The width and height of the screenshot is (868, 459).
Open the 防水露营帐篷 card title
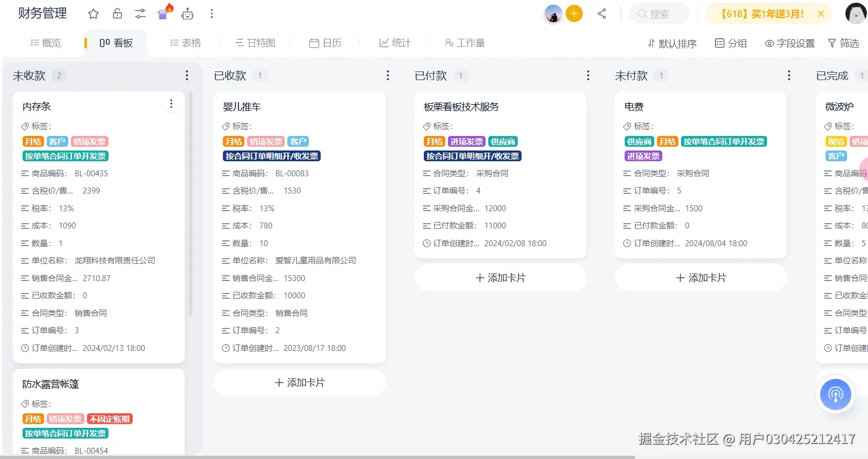tap(50, 384)
